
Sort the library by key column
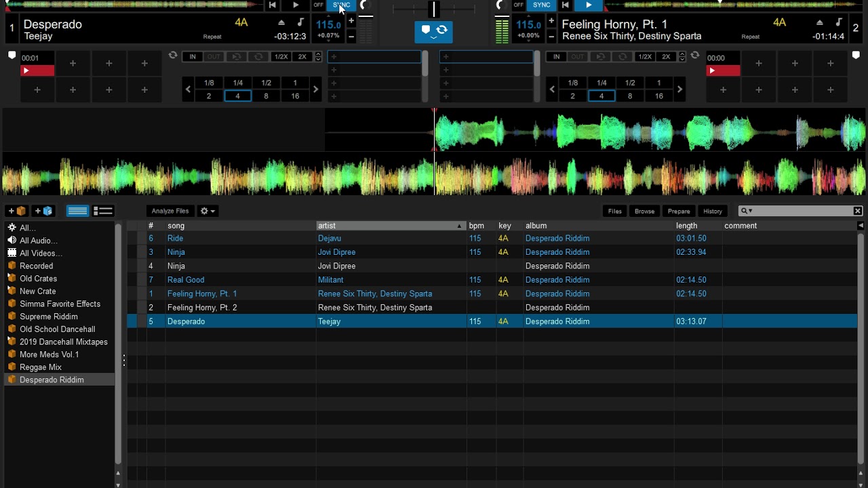(509, 226)
